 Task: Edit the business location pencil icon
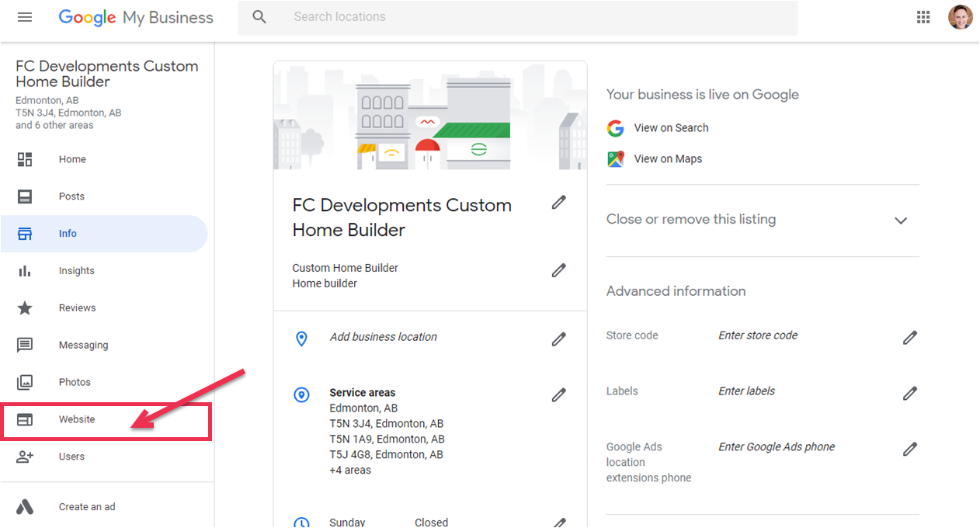[558, 339]
